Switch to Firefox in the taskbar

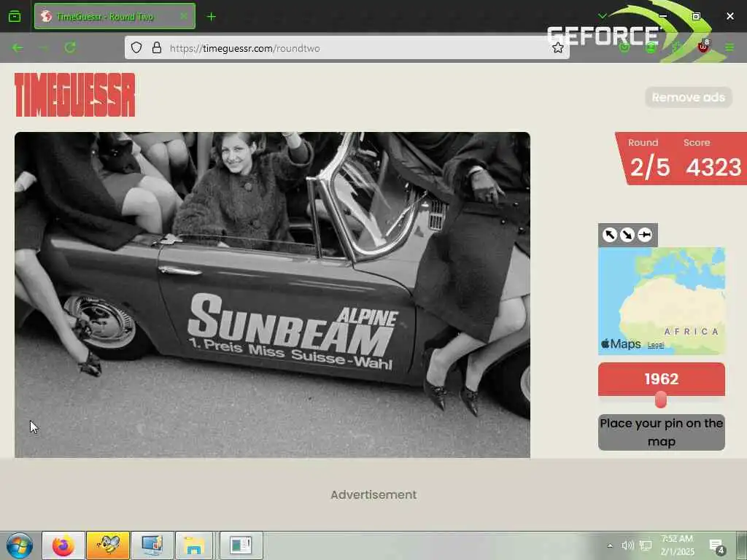coord(63,545)
